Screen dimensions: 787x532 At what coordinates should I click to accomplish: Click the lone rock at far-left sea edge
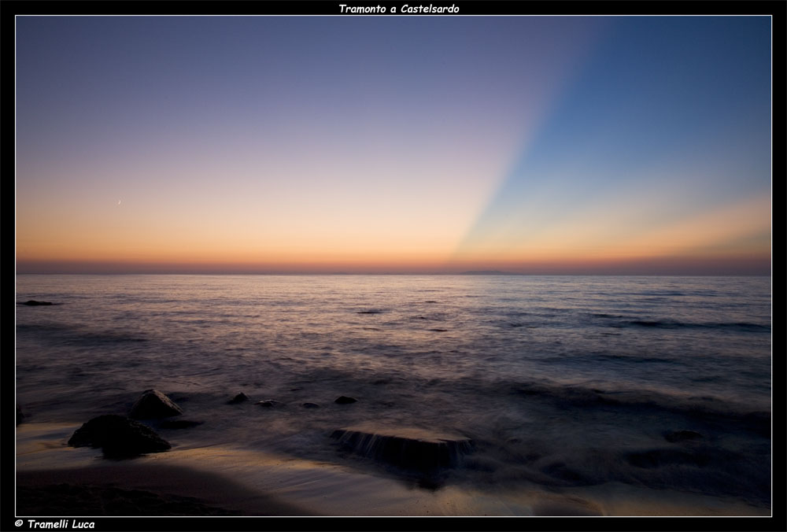click(36, 303)
